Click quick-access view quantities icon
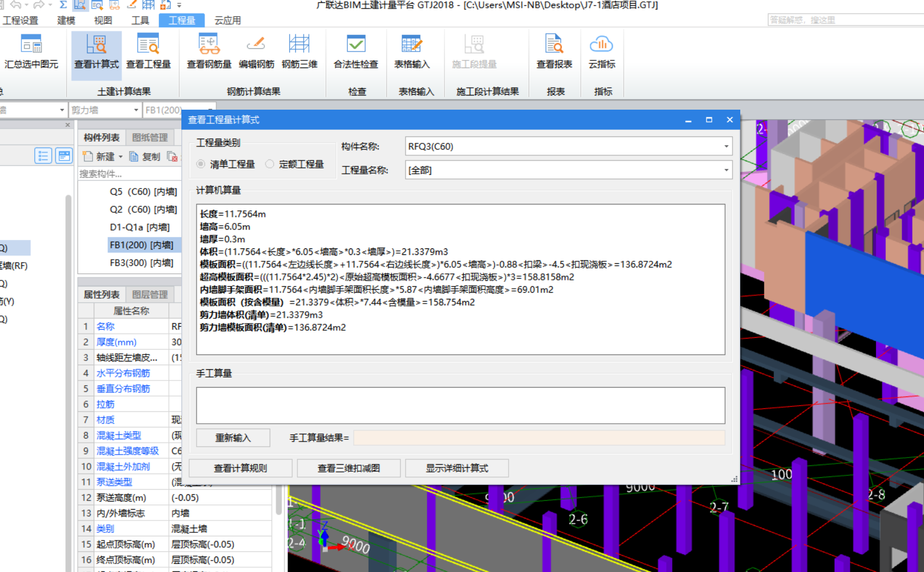 coord(97,5)
